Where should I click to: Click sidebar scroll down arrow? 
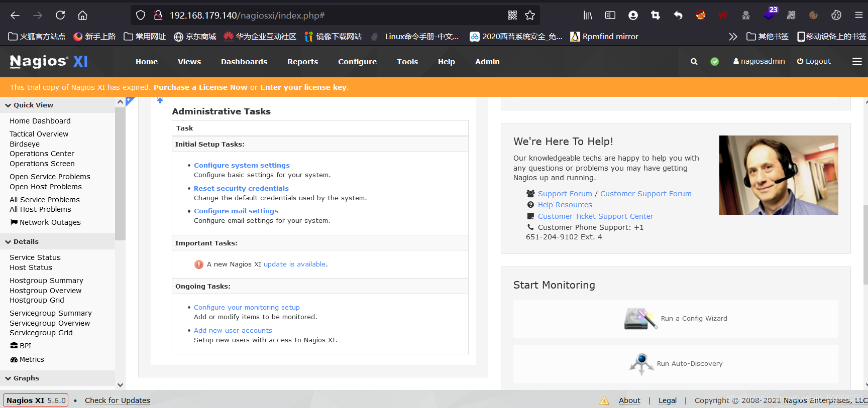120,385
